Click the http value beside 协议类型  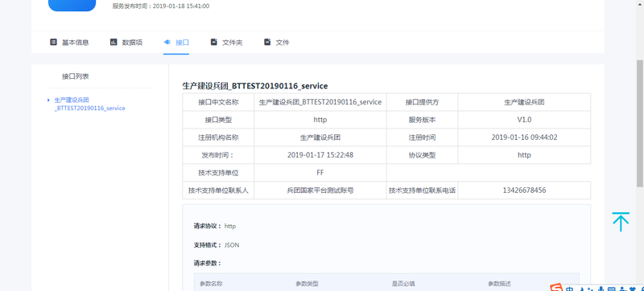pos(525,155)
